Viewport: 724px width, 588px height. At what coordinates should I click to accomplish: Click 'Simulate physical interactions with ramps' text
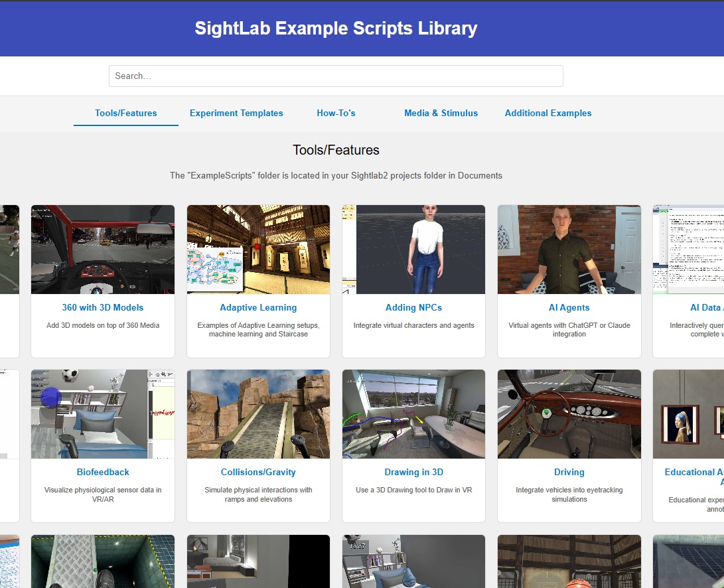[x=258, y=494]
